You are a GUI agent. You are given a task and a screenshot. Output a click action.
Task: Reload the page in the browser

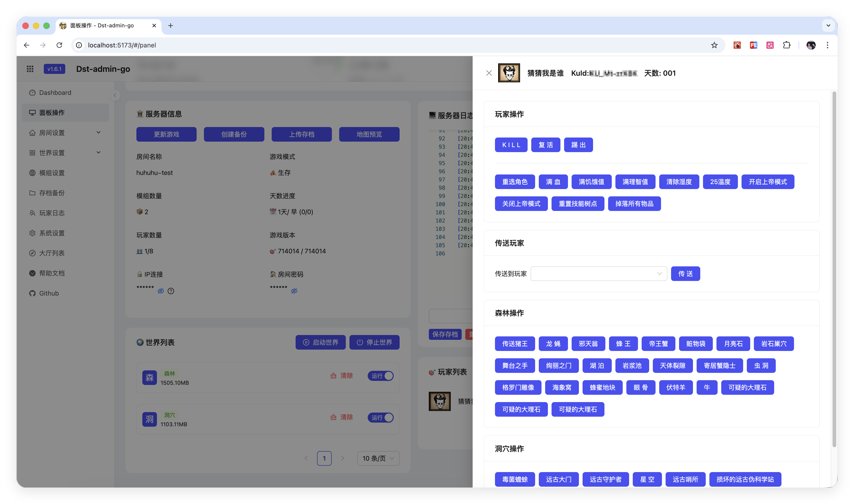59,45
